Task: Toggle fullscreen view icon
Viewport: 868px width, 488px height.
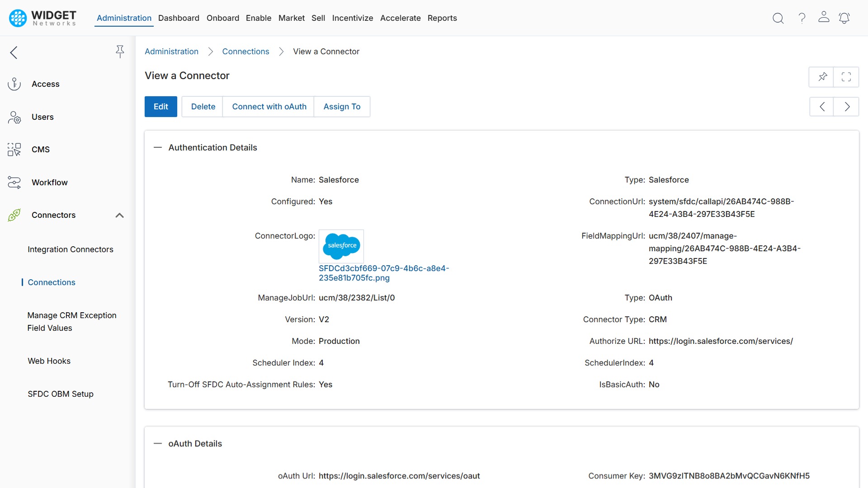Action: click(846, 77)
